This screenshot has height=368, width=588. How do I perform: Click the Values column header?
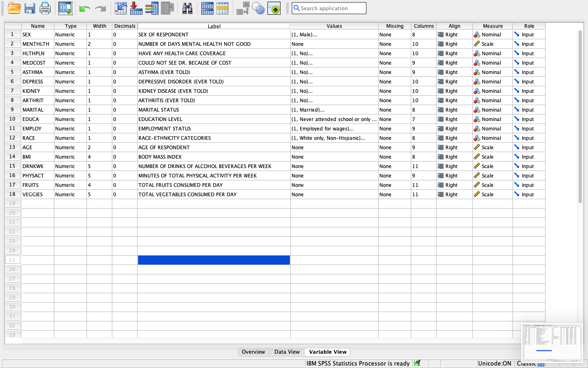[x=334, y=26]
